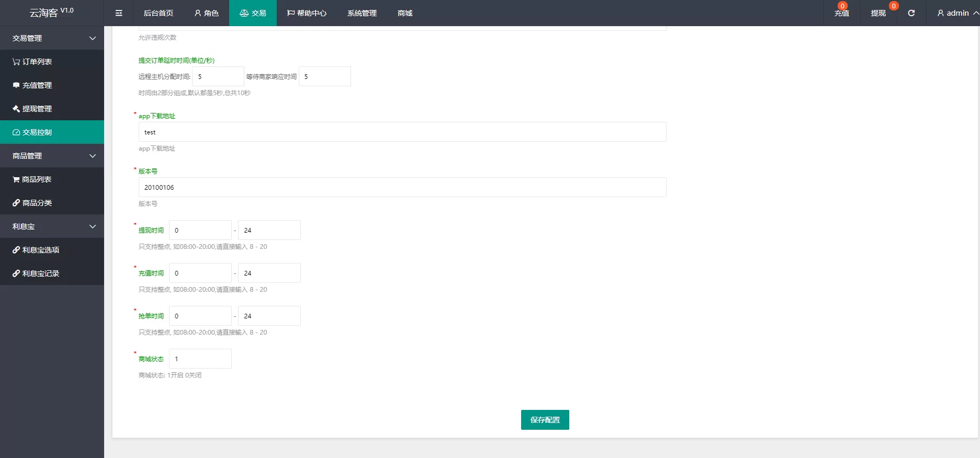This screenshot has height=458, width=980.
Task: Open 商品列表 in the sidebar
Action: click(x=37, y=179)
